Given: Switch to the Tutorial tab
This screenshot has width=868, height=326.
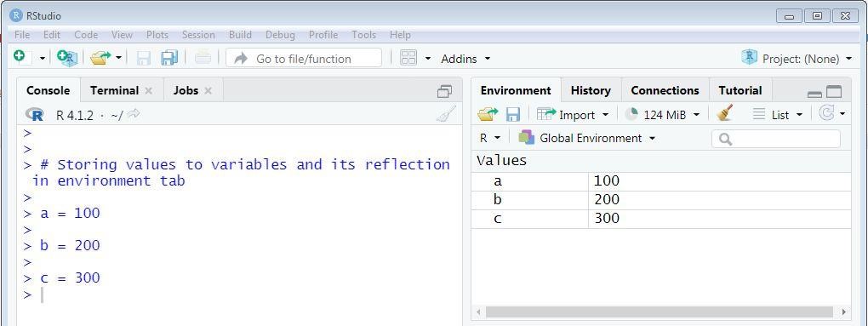Looking at the screenshot, I should click(740, 90).
